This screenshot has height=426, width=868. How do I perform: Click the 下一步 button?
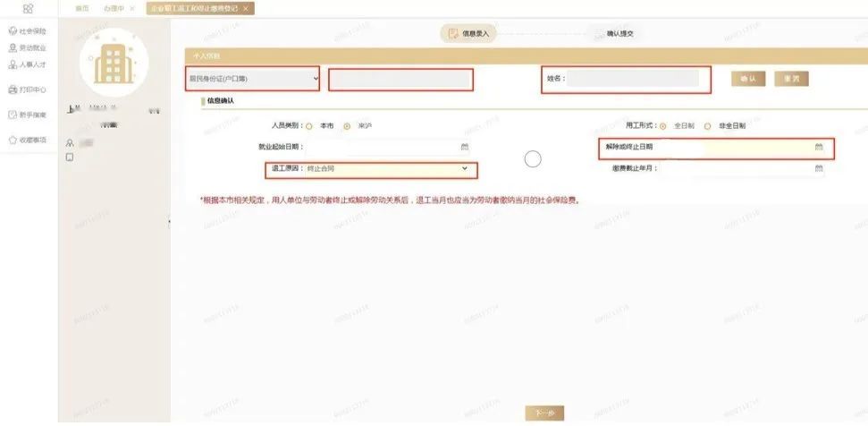click(x=544, y=413)
